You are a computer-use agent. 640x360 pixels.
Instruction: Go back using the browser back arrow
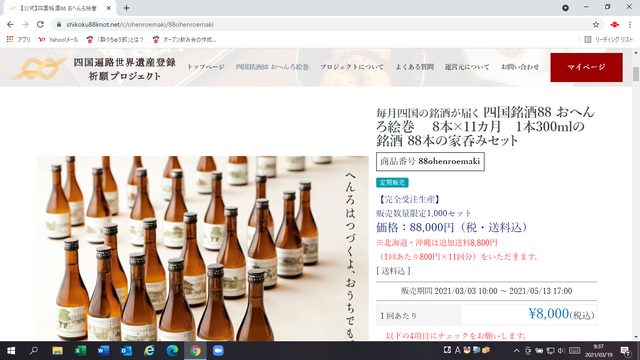point(10,24)
